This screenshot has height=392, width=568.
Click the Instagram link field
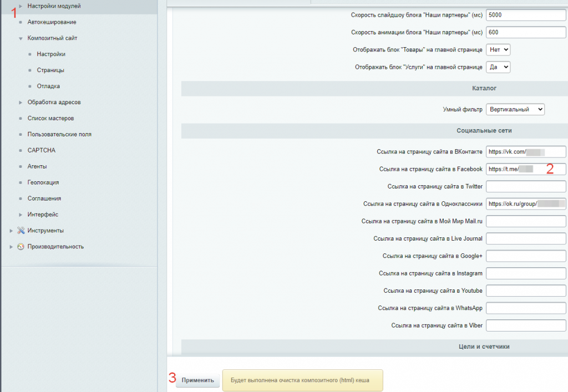pyautogui.click(x=526, y=273)
